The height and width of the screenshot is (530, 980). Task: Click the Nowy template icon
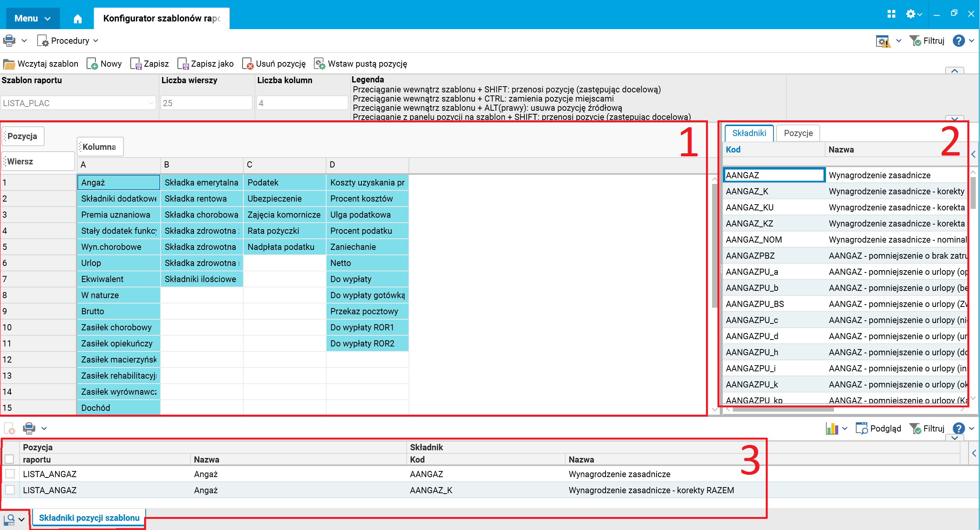tap(92, 64)
